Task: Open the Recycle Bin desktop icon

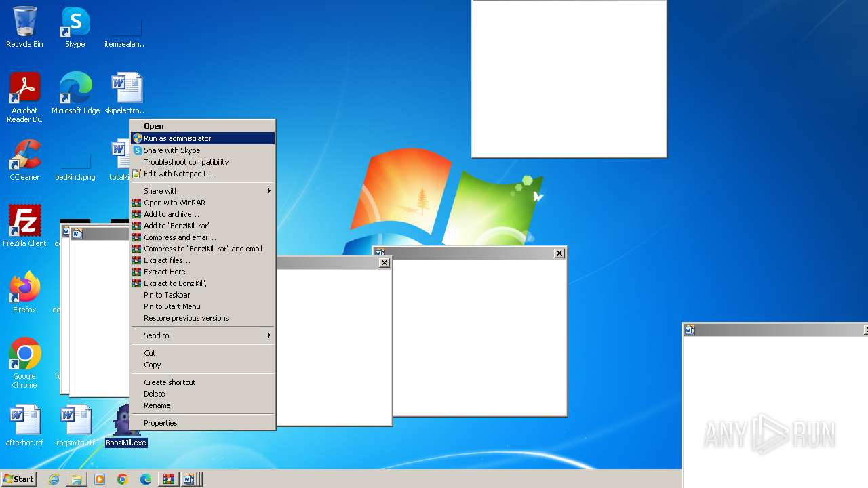Action: pos(24,27)
